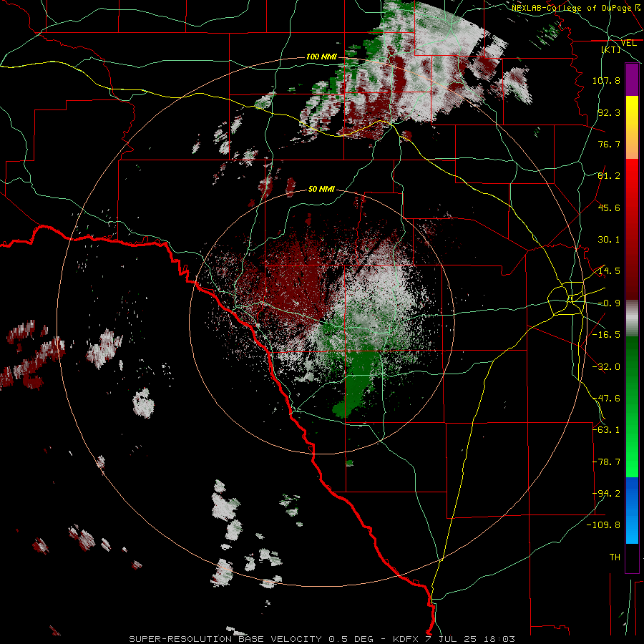644x644 pixels.
Task: Select the 45.6 scale label
Action: coord(609,208)
